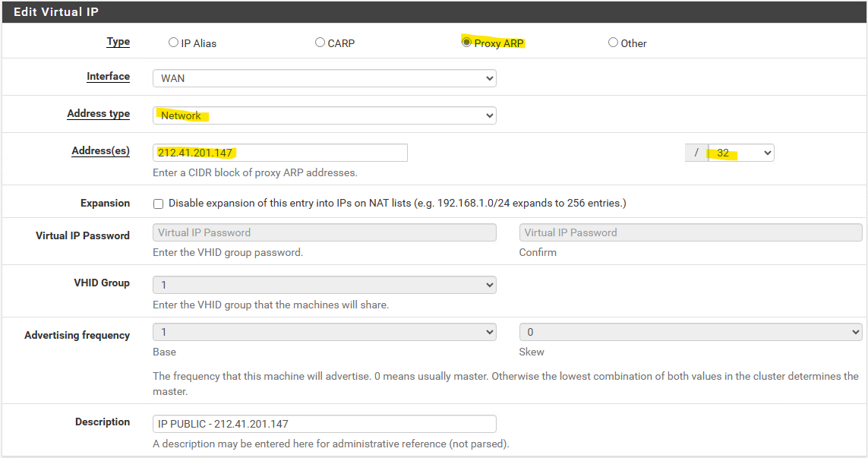Click the Edit Virtual IP panel header
Screen dimensions: 868x458
coord(56,12)
